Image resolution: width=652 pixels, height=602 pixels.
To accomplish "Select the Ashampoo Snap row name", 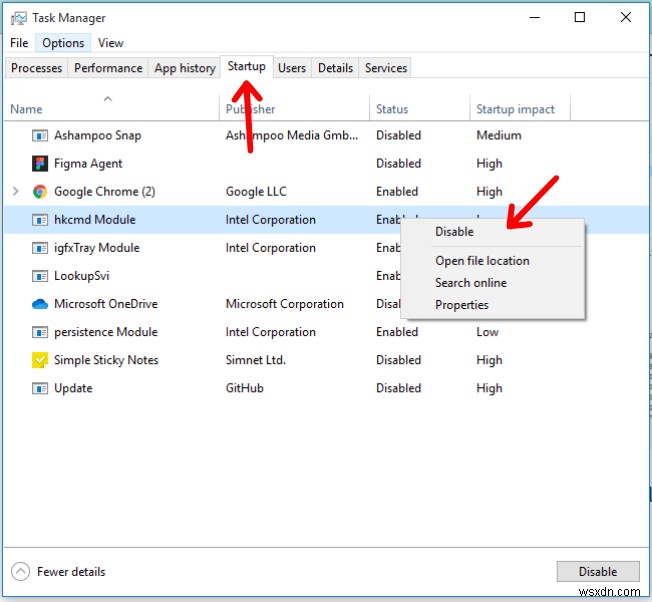I will [x=98, y=136].
